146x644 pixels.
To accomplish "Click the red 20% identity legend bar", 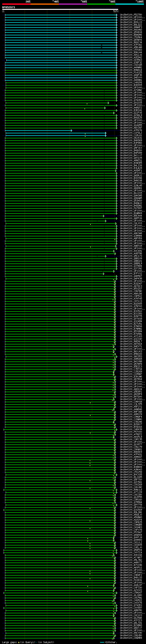I will (x=16, y=4).
